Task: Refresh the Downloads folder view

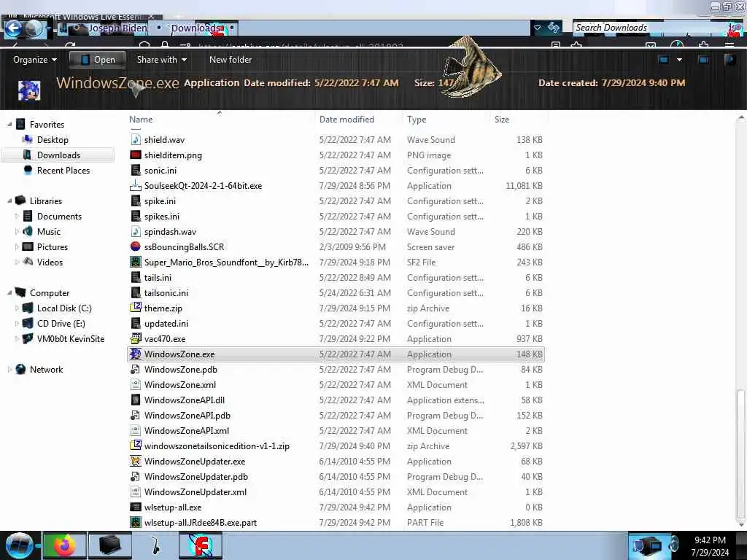Action: coord(553,28)
